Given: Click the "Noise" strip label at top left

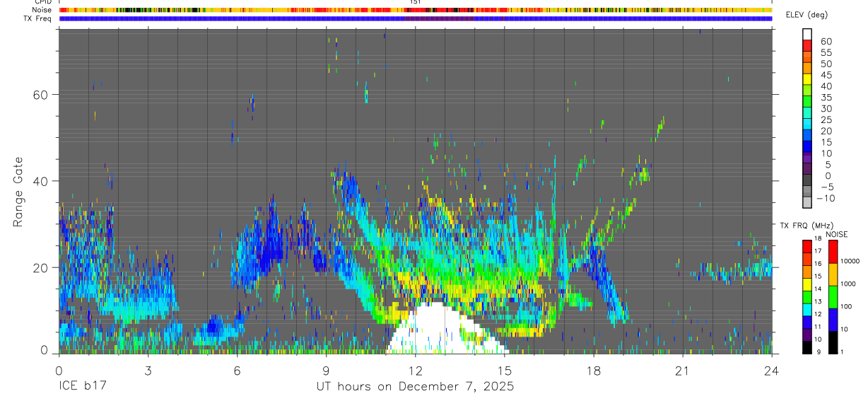Looking at the screenshot, I should [x=42, y=10].
